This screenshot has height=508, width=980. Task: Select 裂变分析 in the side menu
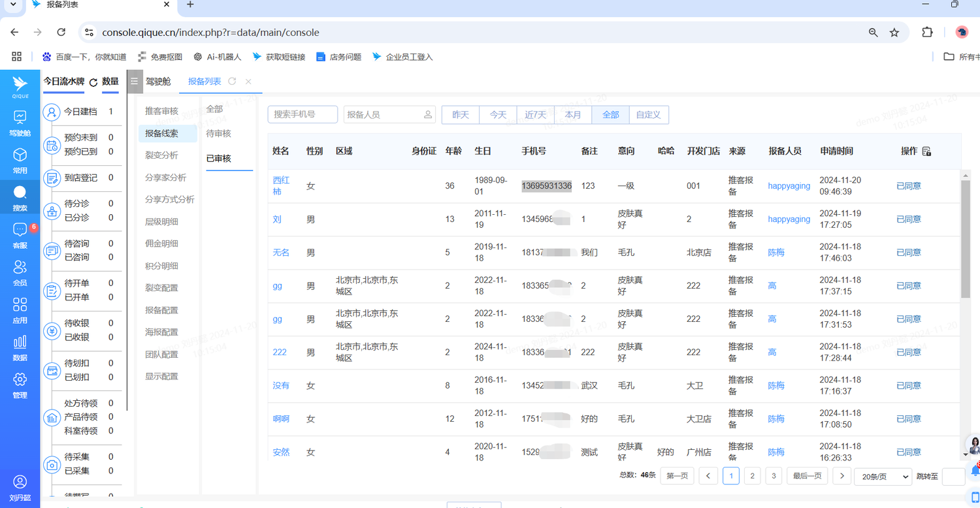click(x=161, y=155)
